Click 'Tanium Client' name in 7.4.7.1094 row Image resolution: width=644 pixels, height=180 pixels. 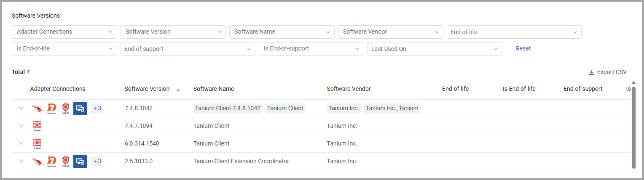pos(212,126)
